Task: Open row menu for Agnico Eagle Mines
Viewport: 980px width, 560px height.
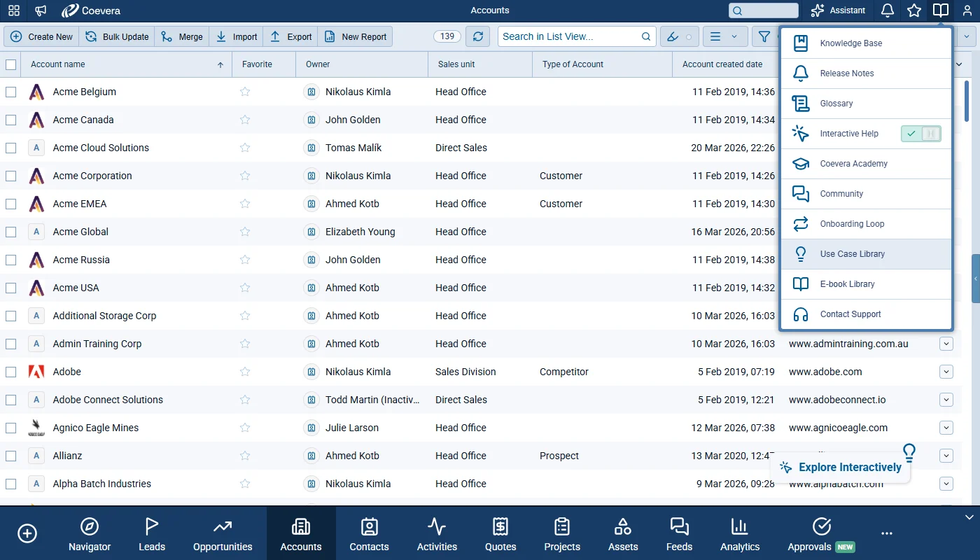Action: [x=946, y=428]
